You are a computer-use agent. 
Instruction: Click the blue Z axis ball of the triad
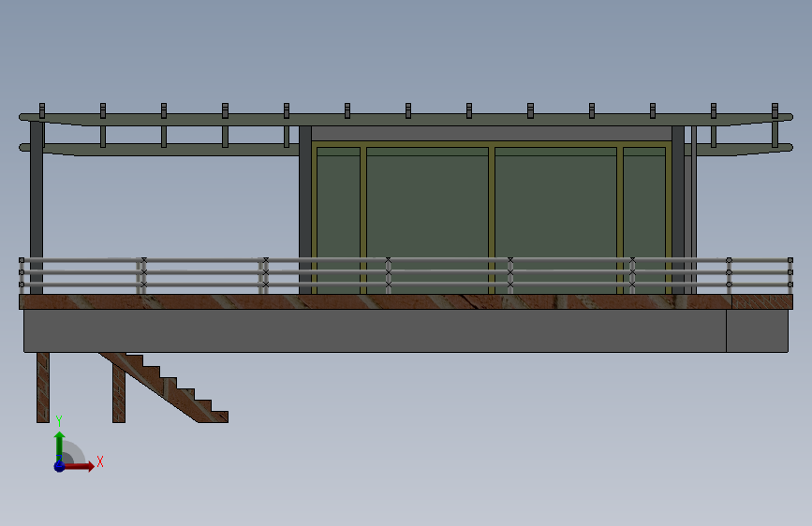(x=60, y=466)
